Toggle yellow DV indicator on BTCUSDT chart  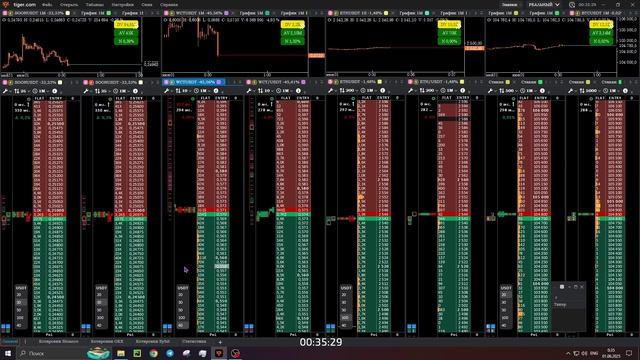[601, 25]
